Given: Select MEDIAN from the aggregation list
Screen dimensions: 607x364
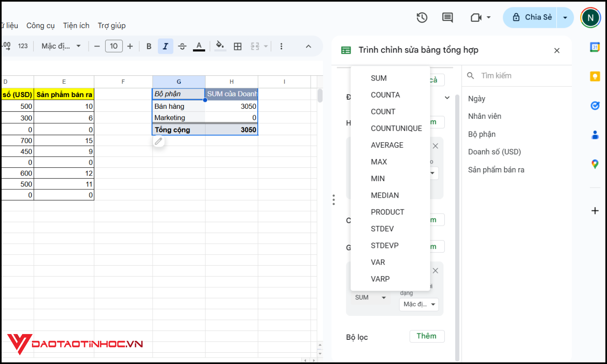Looking at the screenshot, I should [384, 195].
